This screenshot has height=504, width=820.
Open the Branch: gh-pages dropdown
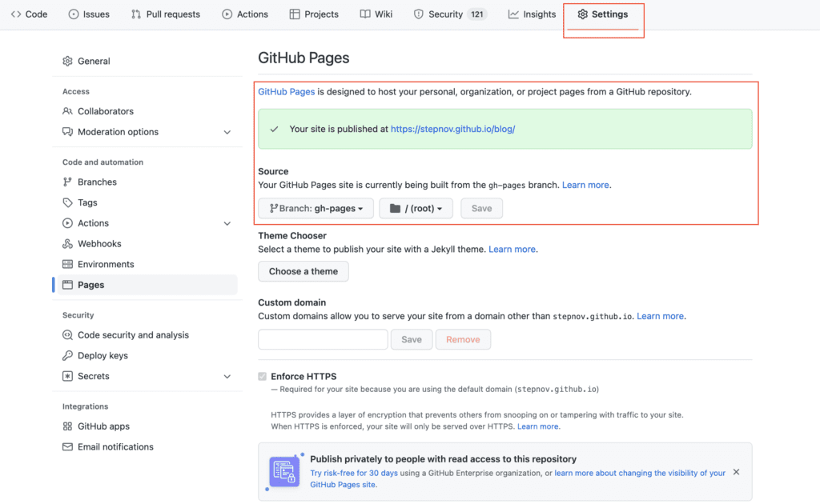[x=316, y=208]
